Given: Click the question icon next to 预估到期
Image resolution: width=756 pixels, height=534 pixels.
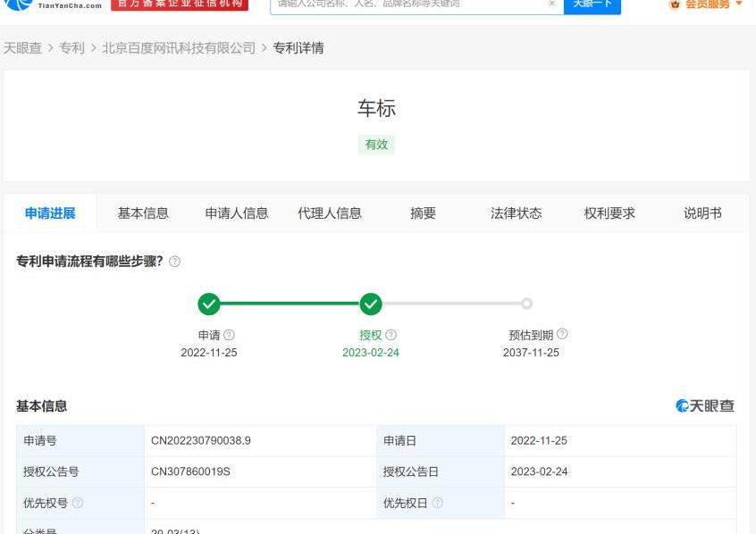Looking at the screenshot, I should (x=562, y=333).
